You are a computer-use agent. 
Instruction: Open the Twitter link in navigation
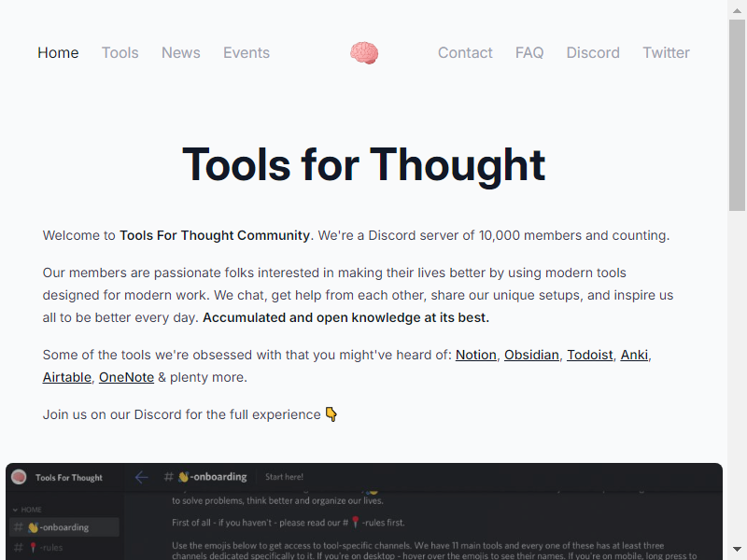point(666,53)
